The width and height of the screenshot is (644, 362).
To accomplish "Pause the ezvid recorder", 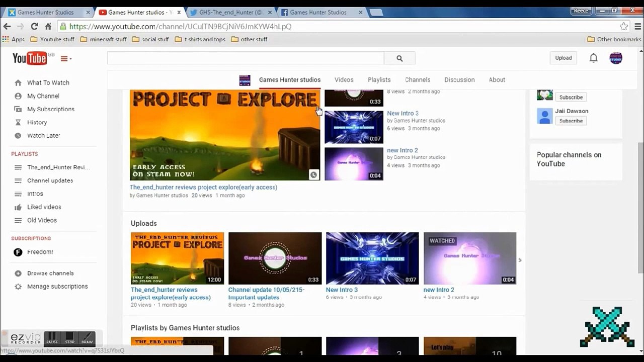I will tap(52, 338).
